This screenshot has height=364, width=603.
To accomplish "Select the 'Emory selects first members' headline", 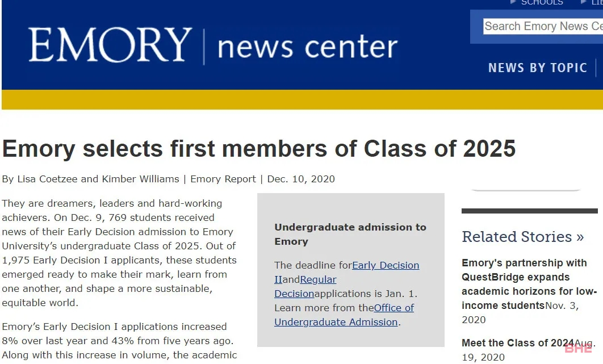I will point(259,149).
